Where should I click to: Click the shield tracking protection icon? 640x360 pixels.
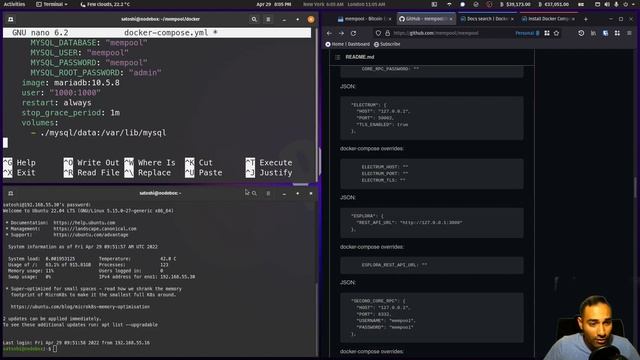(378, 33)
